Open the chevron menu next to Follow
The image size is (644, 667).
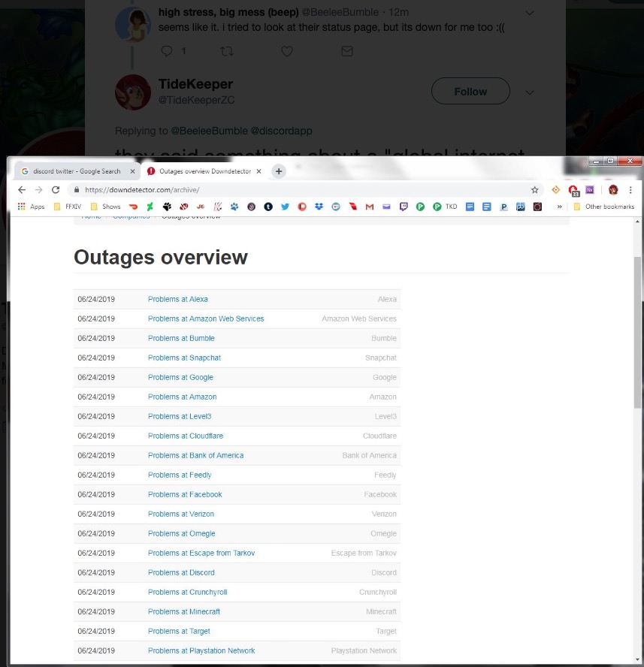click(x=530, y=92)
